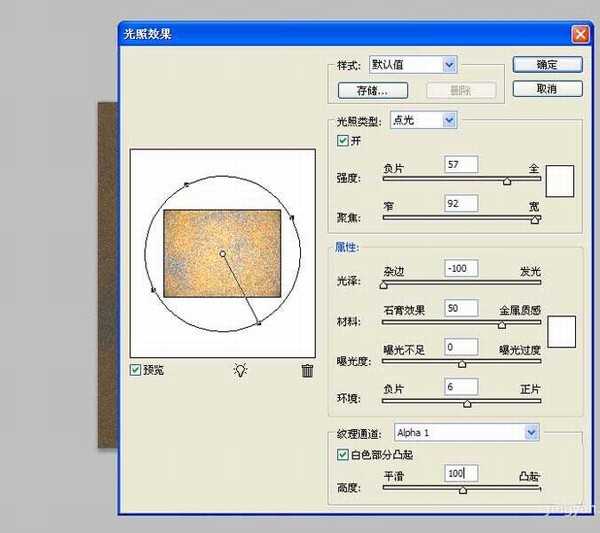Toggle the 开 light on checkbox
The width and height of the screenshot is (600, 533).
(343, 140)
